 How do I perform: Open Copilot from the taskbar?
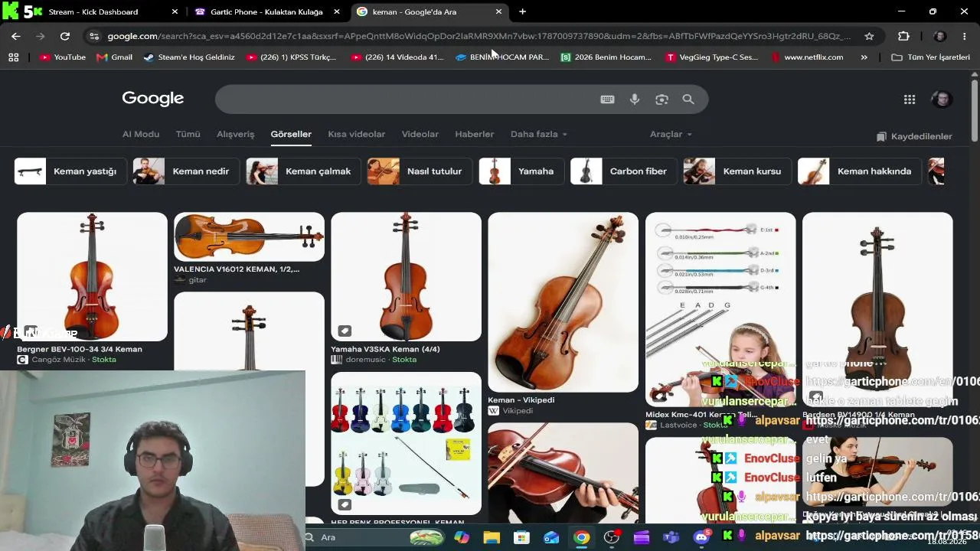click(x=462, y=537)
